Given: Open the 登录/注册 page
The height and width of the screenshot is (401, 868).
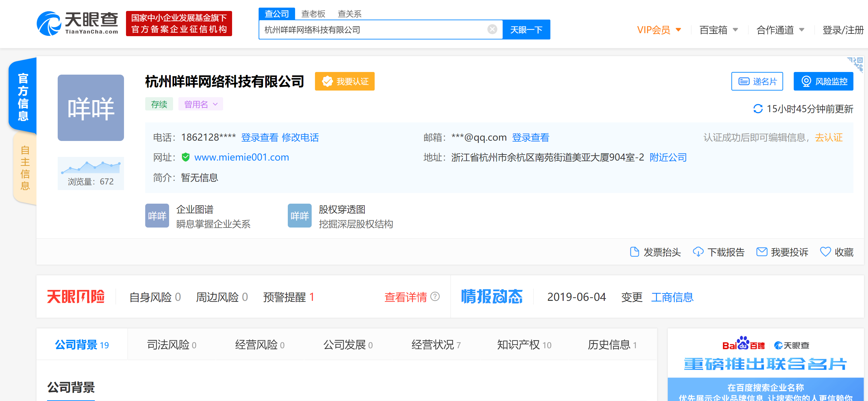Looking at the screenshot, I should (843, 30).
